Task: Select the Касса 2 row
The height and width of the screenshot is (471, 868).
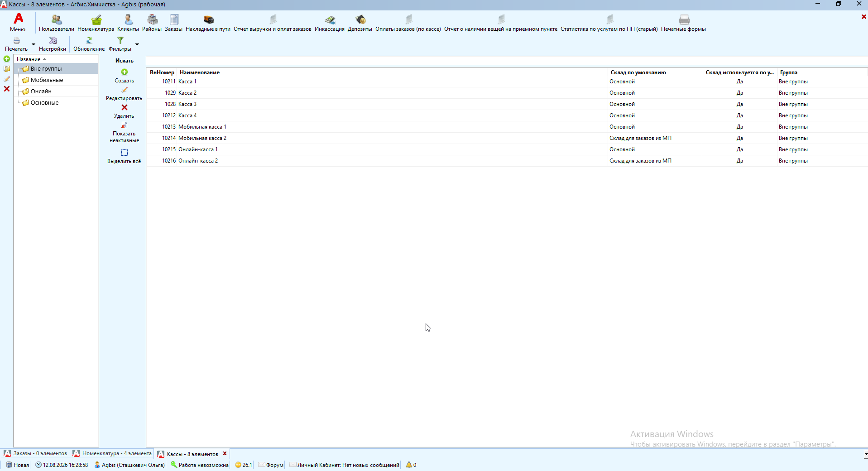Action: [x=507, y=93]
